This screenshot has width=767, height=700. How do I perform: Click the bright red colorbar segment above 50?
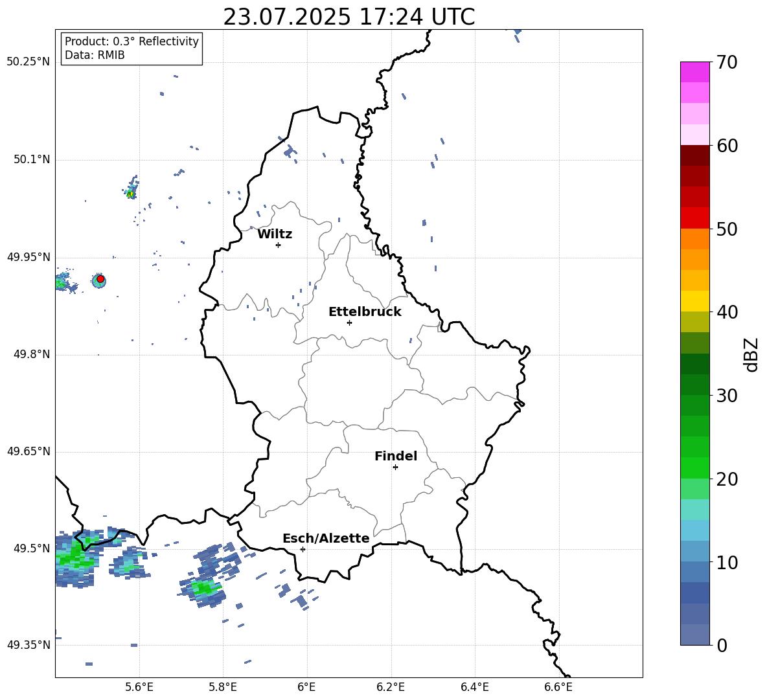[694, 218]
